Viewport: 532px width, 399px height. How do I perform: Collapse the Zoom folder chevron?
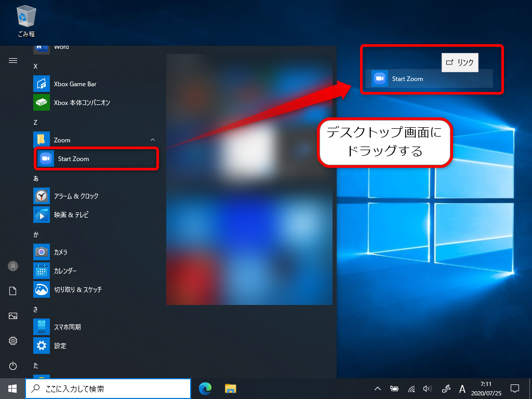(x=153, y=140)
